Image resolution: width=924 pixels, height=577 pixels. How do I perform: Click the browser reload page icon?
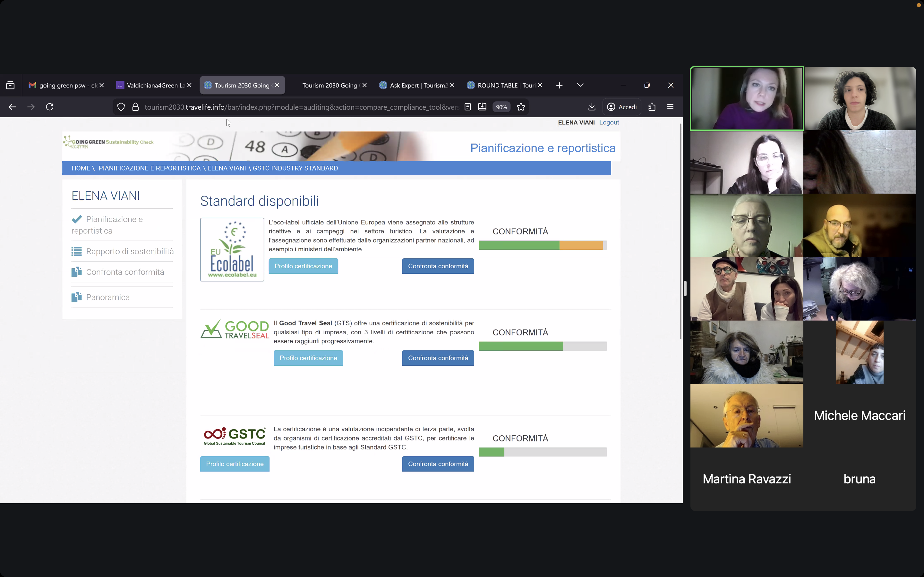50,107
